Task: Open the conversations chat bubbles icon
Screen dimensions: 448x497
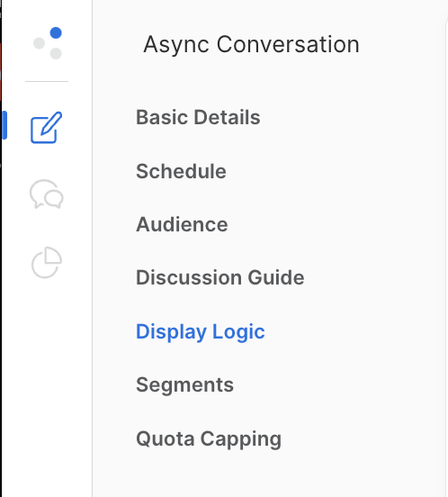Action: (x=47, y=194)
